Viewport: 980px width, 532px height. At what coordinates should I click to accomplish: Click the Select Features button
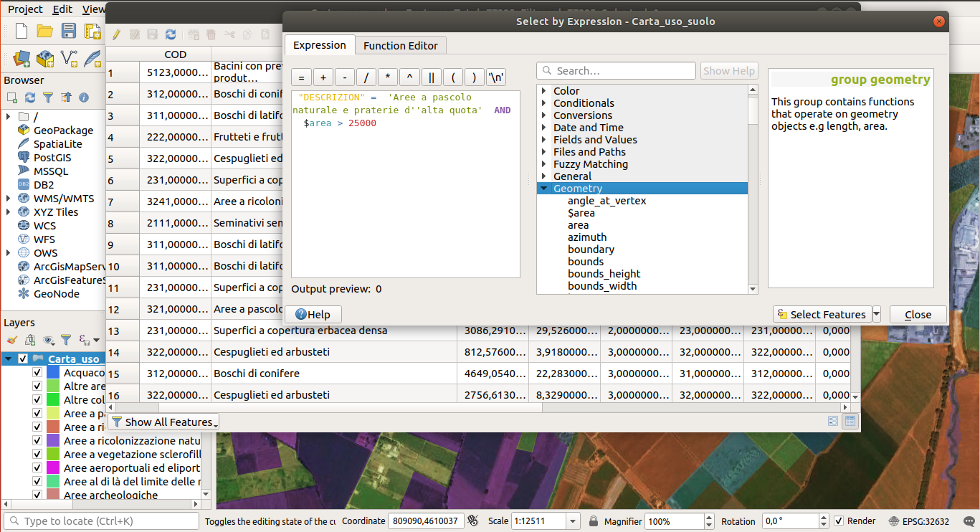[822, 315]
